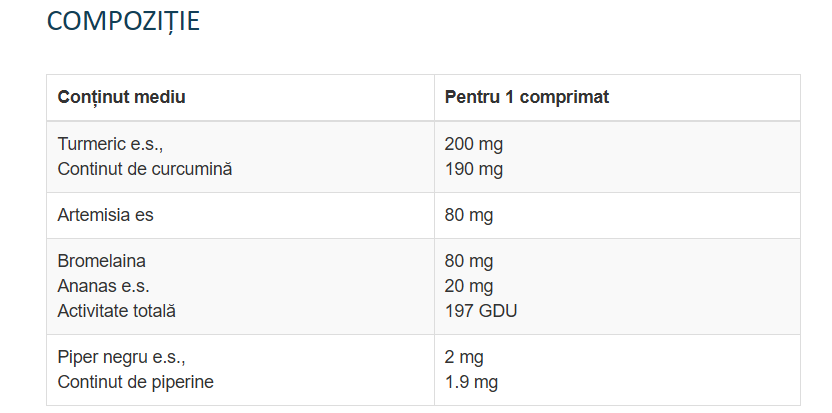Click Artemisia's 80 mg value
The height and width of the screenshot is (413, 832).
[469, 215]
